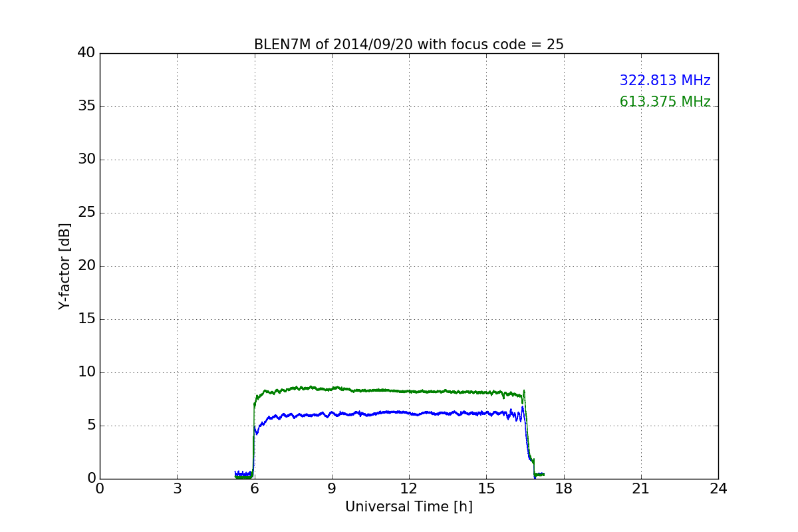Click the Universal Time [h] axis label
The width and height of the screenshot is (798, 532).
click(408, 507)
